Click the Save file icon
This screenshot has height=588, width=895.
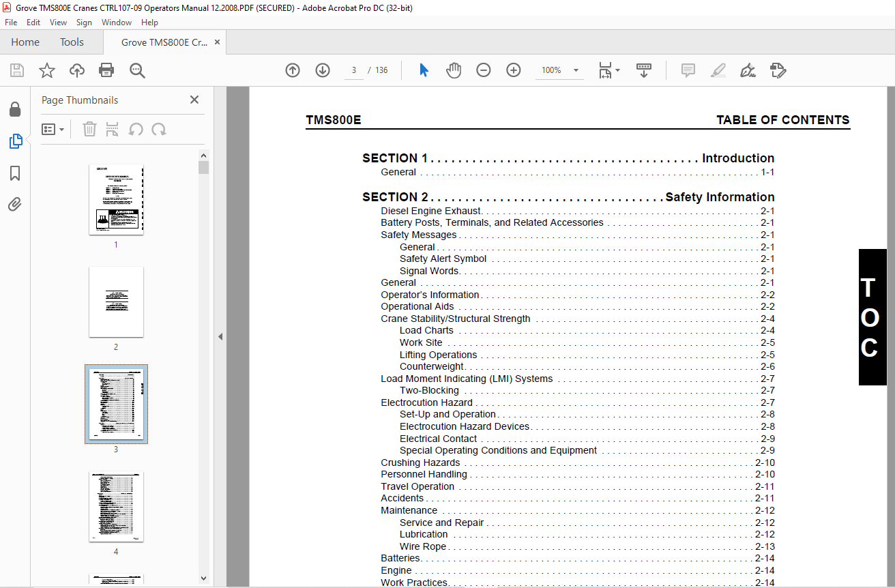pos(17,70)
